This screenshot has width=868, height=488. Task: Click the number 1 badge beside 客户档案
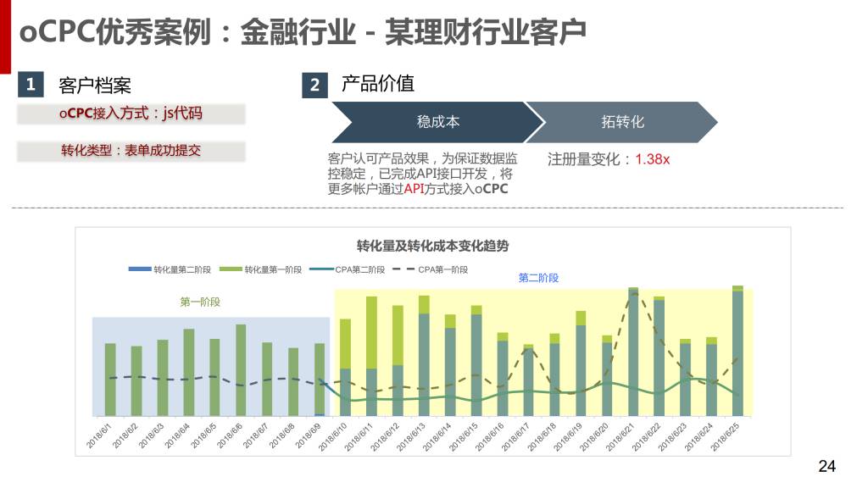(31, 85)
